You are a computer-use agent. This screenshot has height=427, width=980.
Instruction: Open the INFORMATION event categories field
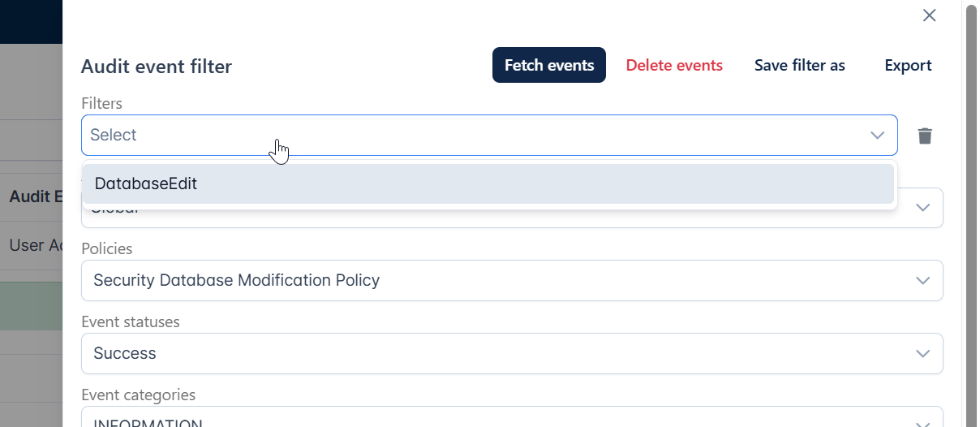pos(512,416)
